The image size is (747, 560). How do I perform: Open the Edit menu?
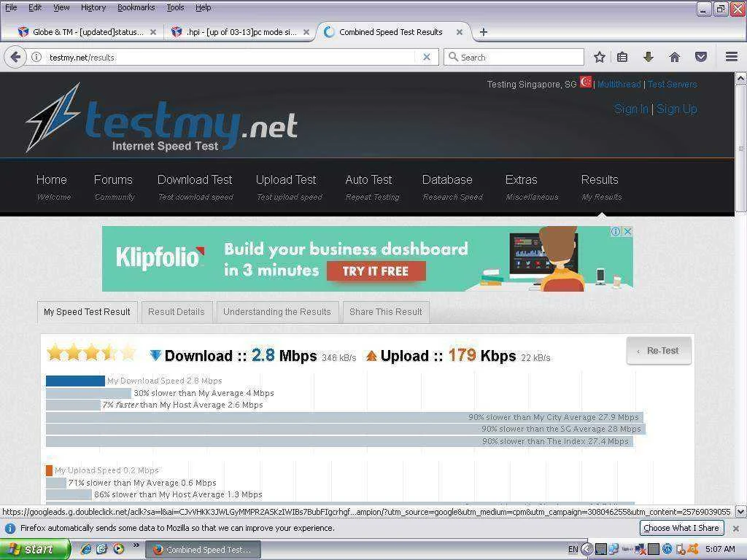pyautogui.click(x=35, y=7)
